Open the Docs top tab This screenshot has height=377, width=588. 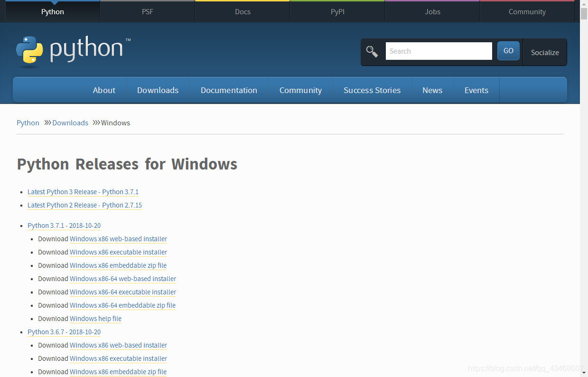243,11
